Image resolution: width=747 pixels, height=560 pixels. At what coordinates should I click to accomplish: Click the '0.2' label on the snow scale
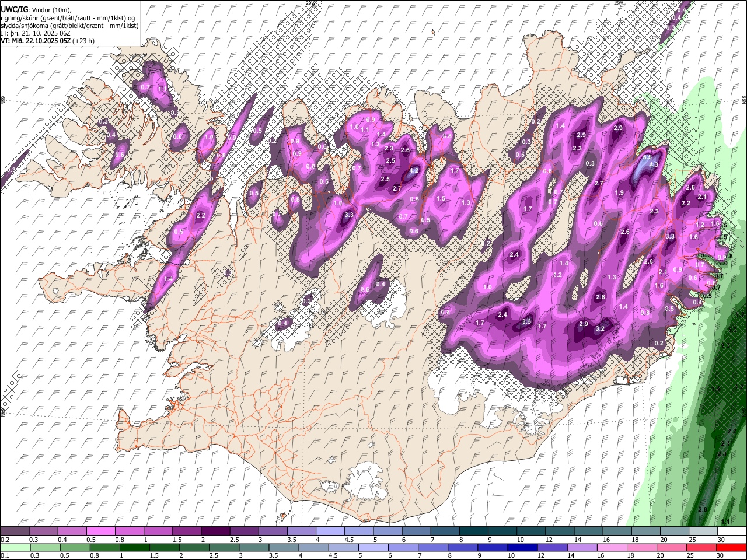[5, 540]
